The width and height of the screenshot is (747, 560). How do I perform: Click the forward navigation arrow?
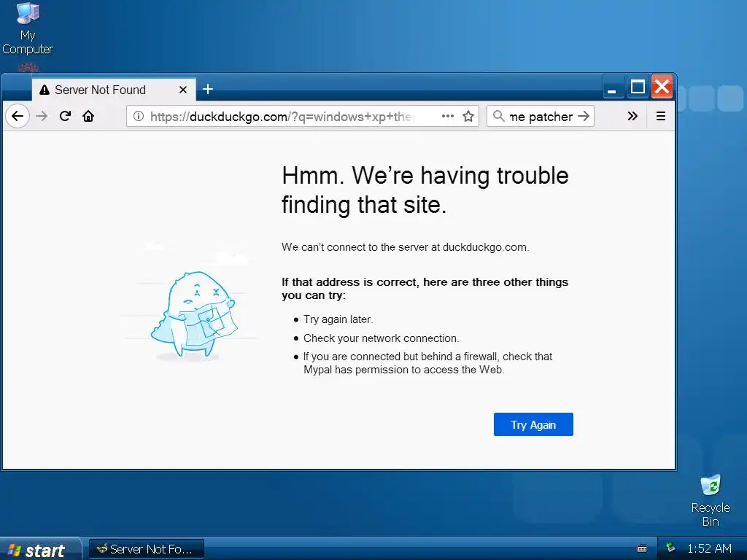click(x=42, y=116)
